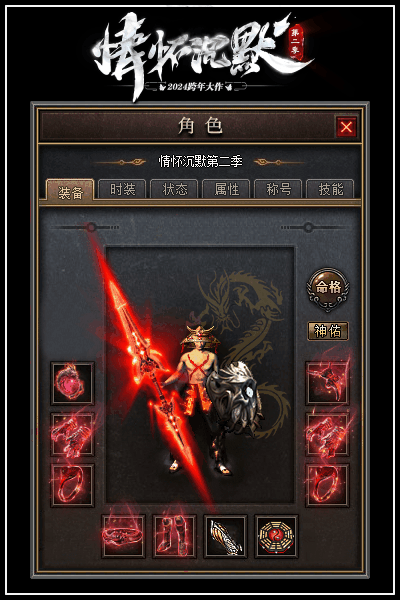The width and height of the screenshot is (400, 600).
Task: Select the 属性 tab
Action: pos(227,189)
